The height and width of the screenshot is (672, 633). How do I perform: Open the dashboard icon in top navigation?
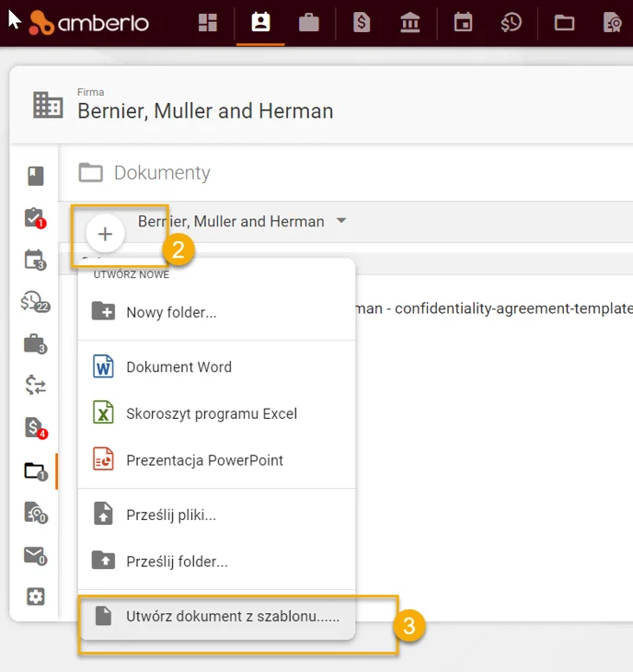click(208, 23)
